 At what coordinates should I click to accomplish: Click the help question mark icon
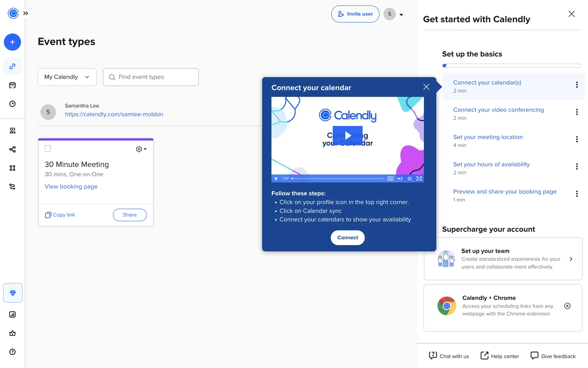click(12, 352)
